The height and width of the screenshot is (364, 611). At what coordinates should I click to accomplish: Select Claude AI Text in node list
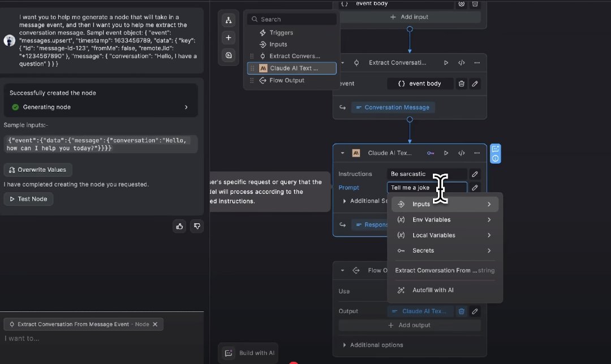[291, 68]
